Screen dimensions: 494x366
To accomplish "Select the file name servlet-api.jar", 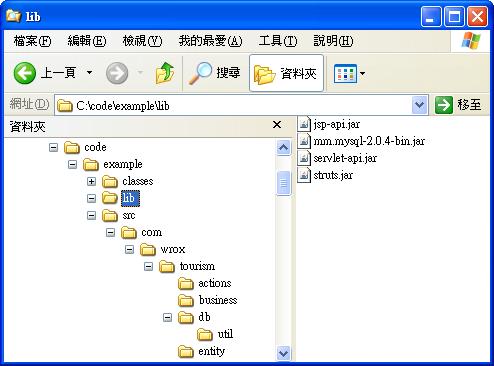I will 345,158.
